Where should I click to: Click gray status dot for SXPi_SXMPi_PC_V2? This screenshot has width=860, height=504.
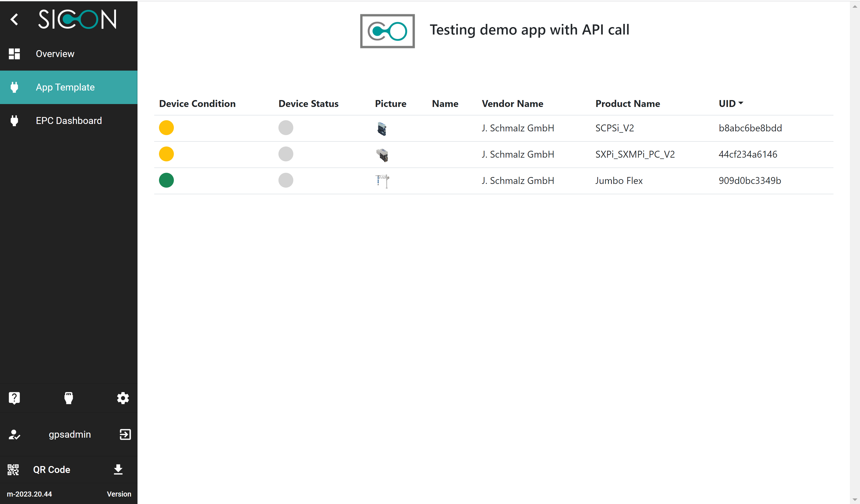tap(286, 154)
